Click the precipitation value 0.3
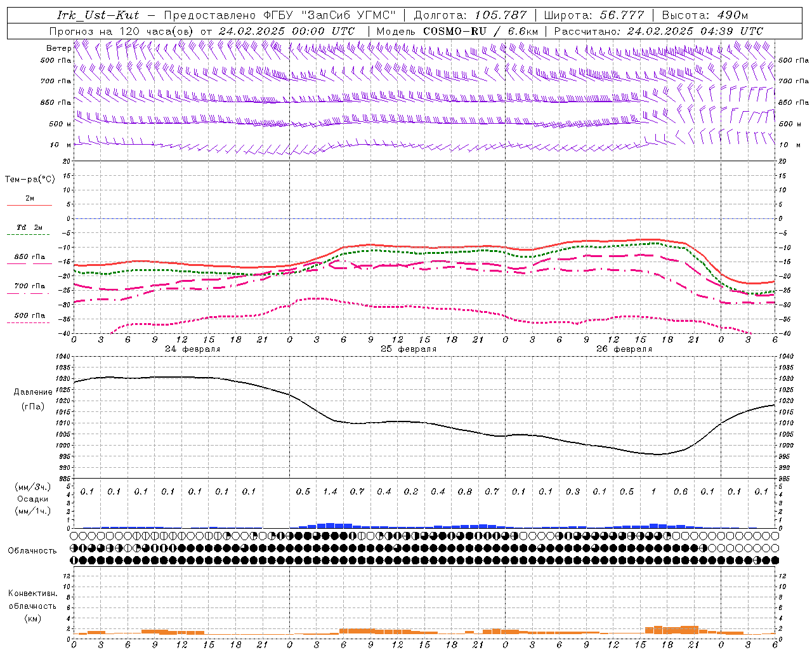The image size is (812, 650). (x=573, y=492)
